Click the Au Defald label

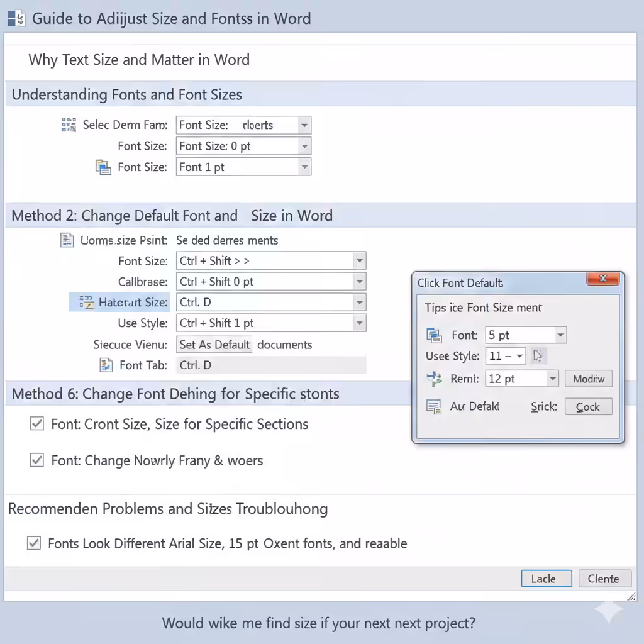pyautogui.click(x=475, y=406)
